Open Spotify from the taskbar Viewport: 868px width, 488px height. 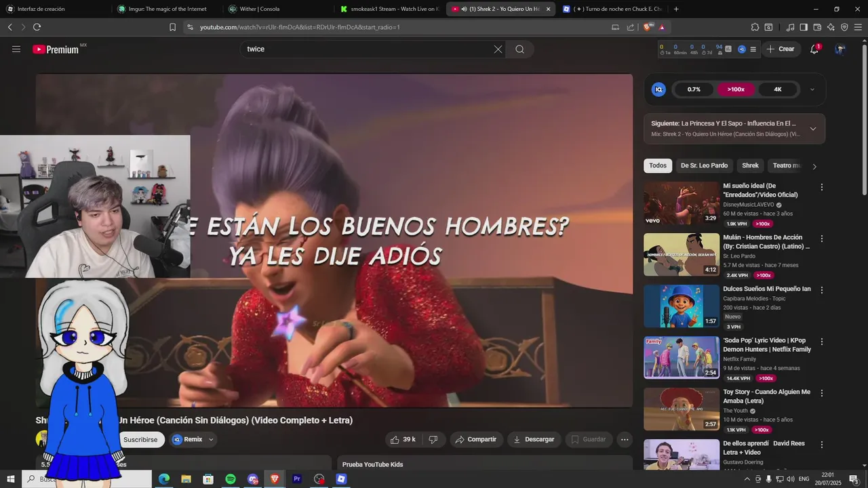click(x=231, y=479)
